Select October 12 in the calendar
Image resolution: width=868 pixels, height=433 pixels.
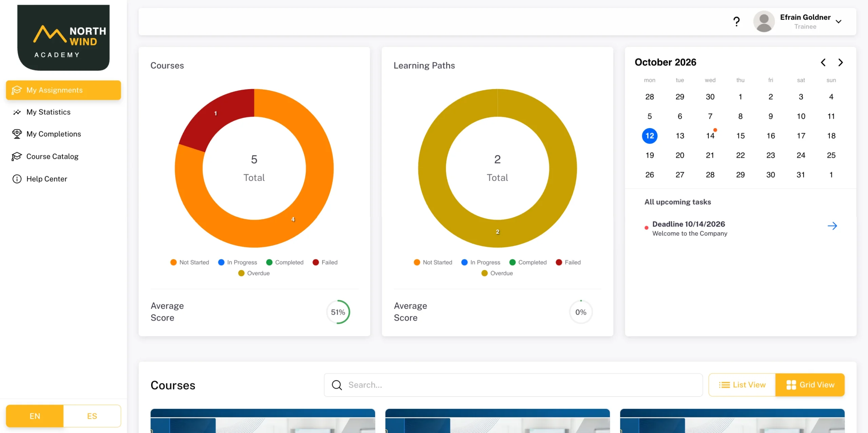pyautogui.click(x=649, y=136)
